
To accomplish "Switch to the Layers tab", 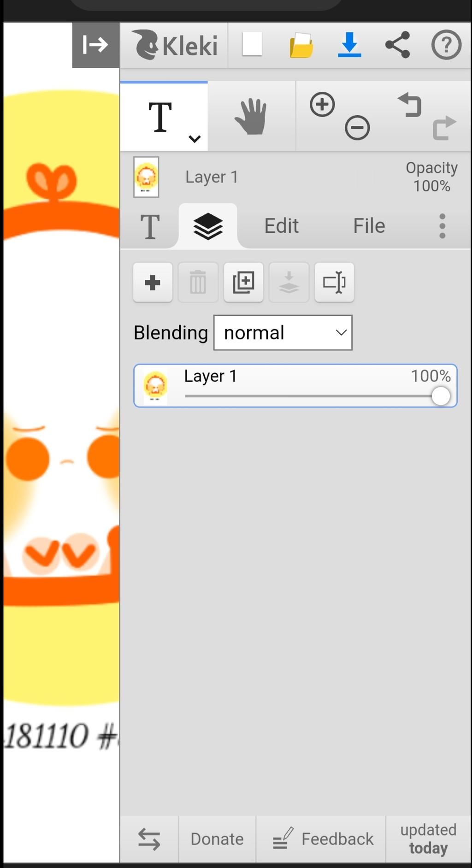I will [x=208, y=226].
